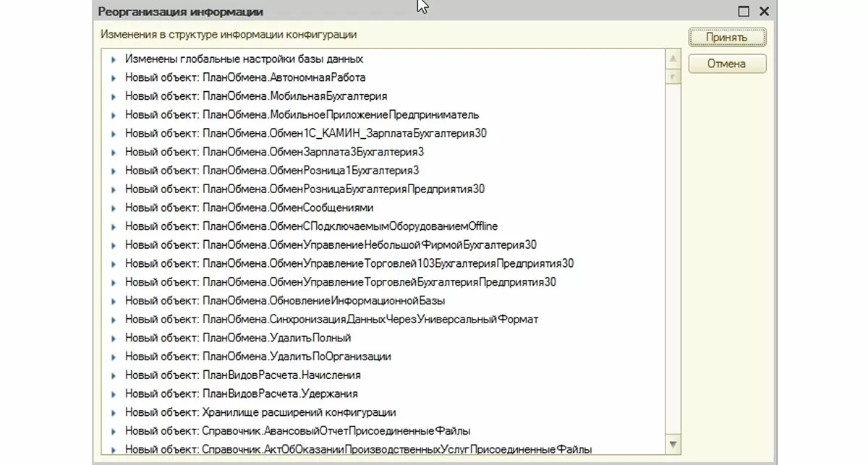This screenshot has width=868, height=465.
Task: Select text Новый объект: ПланОбмена.ОбменСообщениями
Action: pos(250,208)
